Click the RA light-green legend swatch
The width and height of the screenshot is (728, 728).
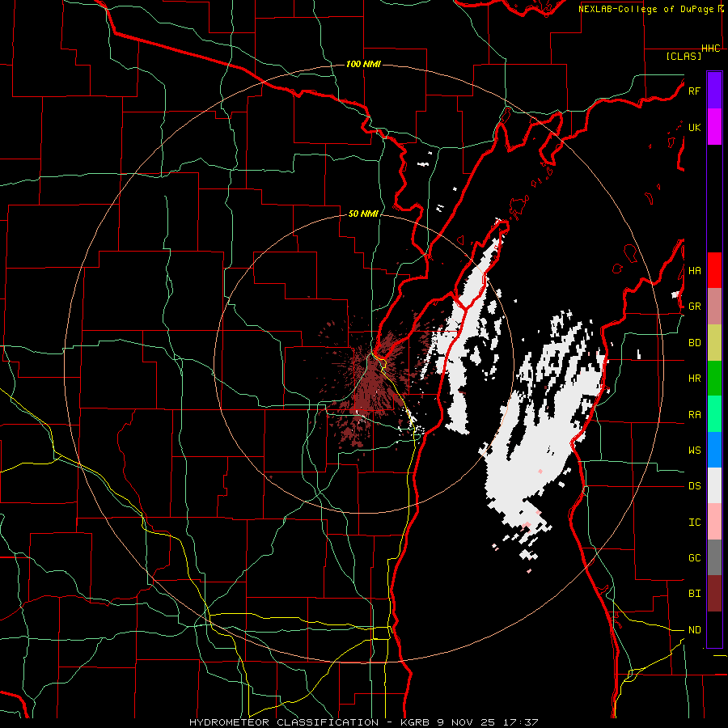[714, 414]
